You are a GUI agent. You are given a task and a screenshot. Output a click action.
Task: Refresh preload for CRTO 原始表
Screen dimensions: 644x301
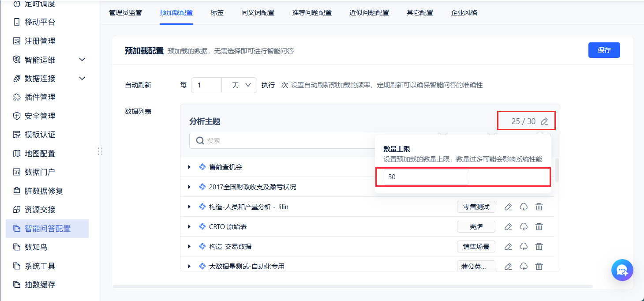[x=524, y=227]
